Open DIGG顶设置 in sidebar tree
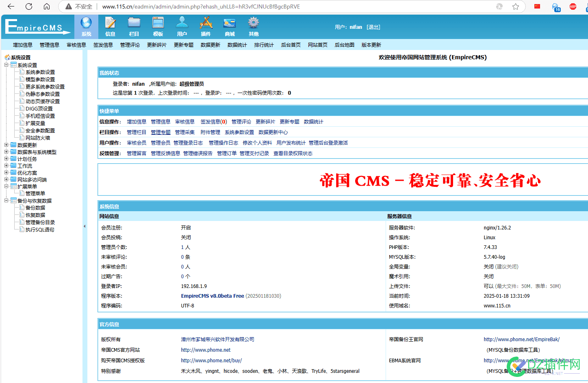Screen dimensions: 588x383 39,109
